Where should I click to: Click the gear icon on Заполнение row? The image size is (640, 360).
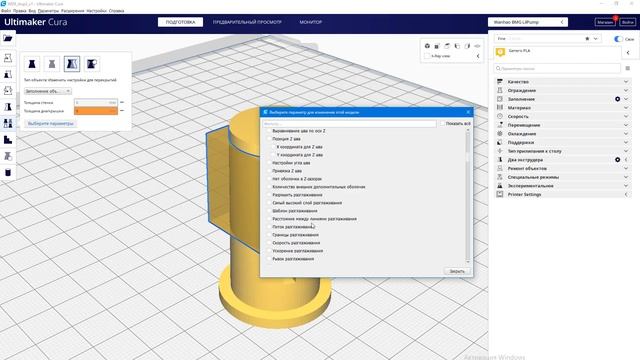click(618, 99)
